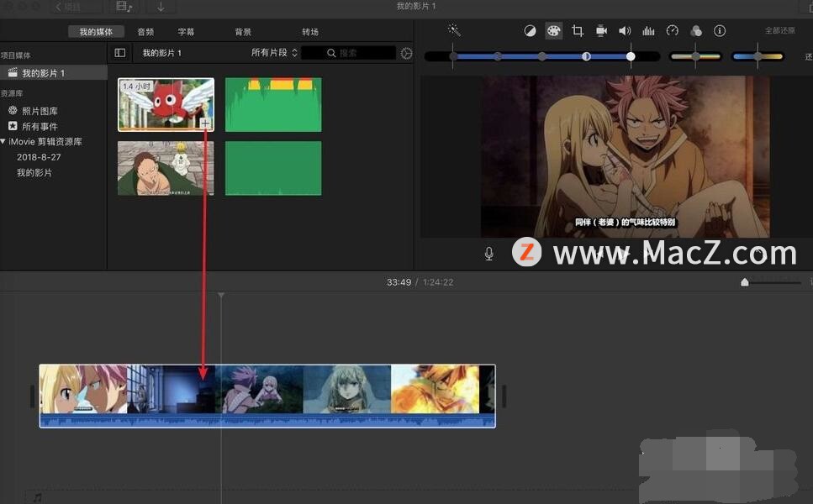Image resolution: width=813 pixels, height=504 pixels.
Task: Open the 所有片段 clip filter dropdown
Action: point(274,53)
